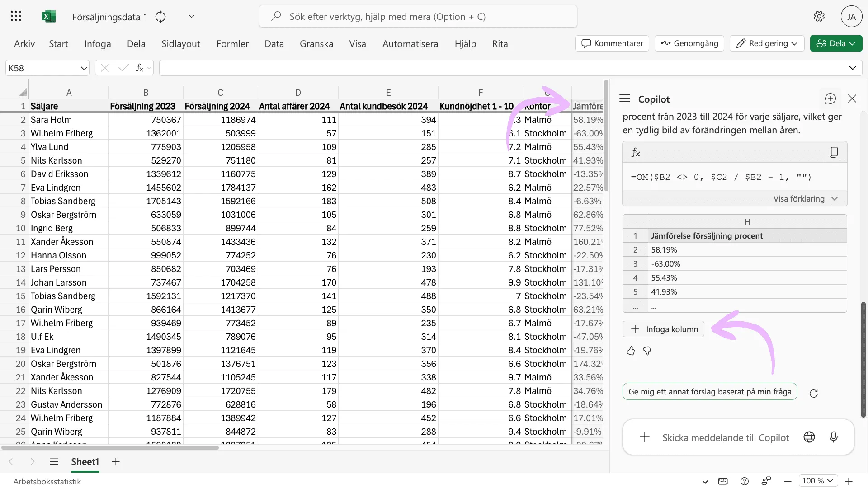Open the Granska tab

pyautogui.click(x=316, y=43)
